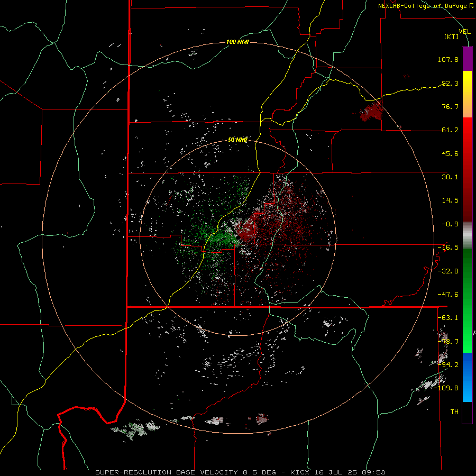Pick the green segment of color bar

[467, 300]
